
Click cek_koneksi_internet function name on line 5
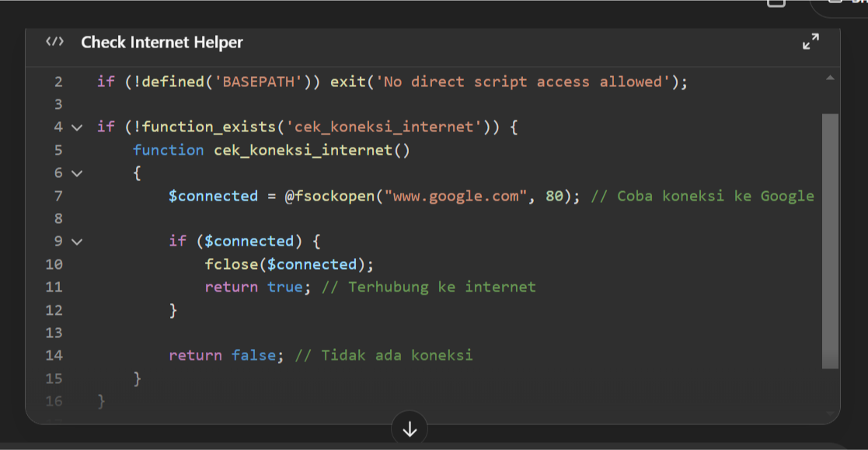tap(303, 150)
